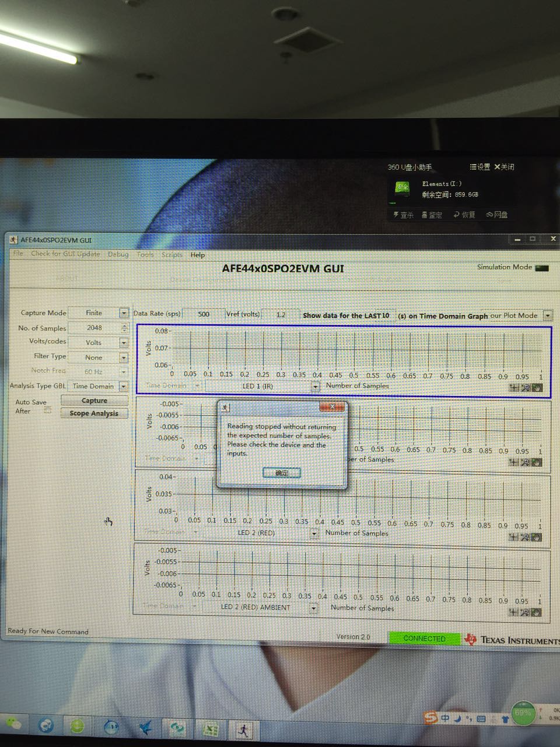Click the green CONNECTED status indicator
This screenshot has width=560, height=747.
coord(424,638)
